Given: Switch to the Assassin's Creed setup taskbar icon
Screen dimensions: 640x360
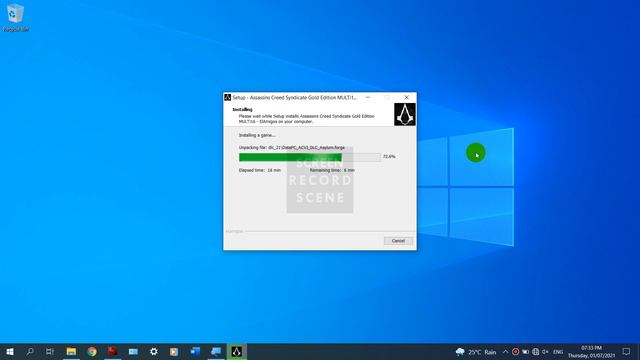Looking at the screenshot, I should [237, 351].
